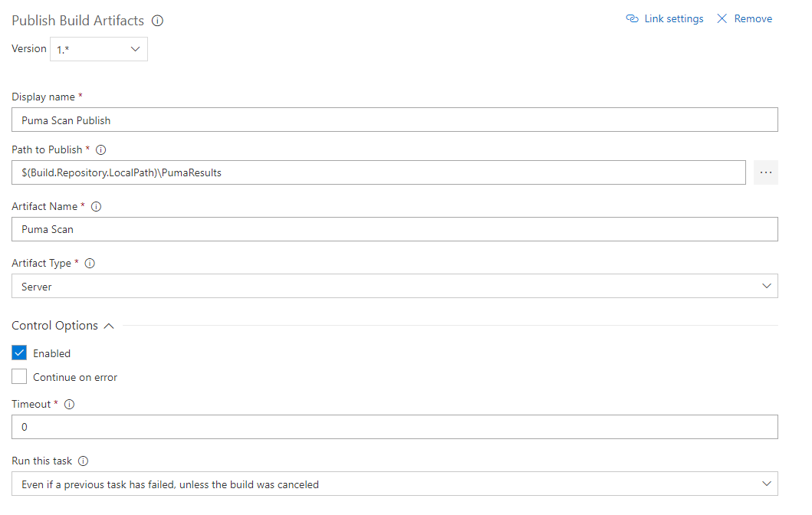Select the Display name text field

click(x=394, y=120)
